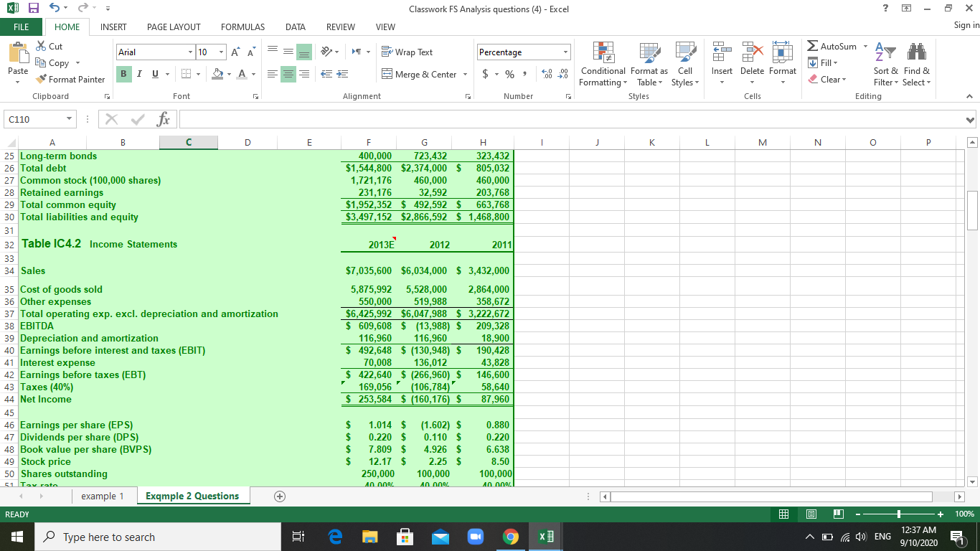Save the workbook via floppy icon
This screenshot has width=980, height=551.
[33, 9]
